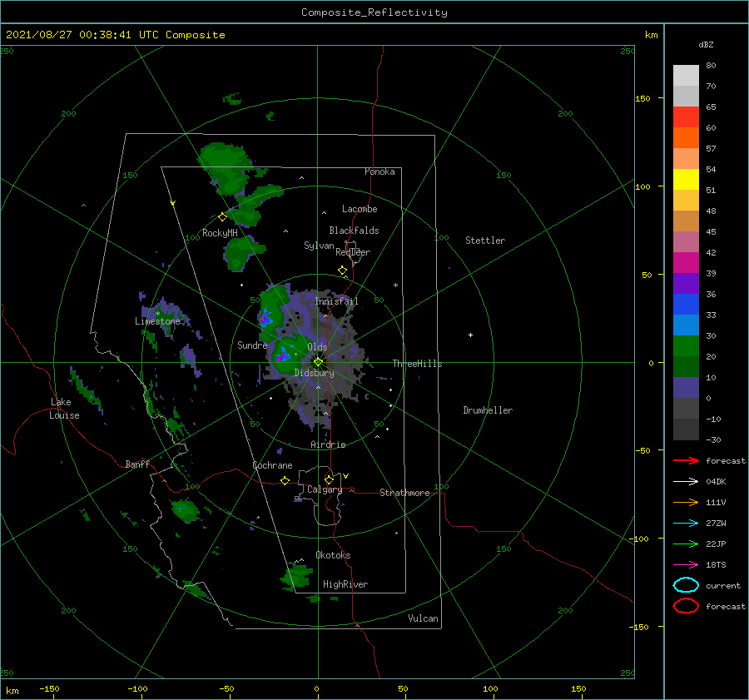The width and height of the screenshot is (749, 700).
Task: Click the white 04DK arrow in the legend
Action: click(x=686, y=481)
